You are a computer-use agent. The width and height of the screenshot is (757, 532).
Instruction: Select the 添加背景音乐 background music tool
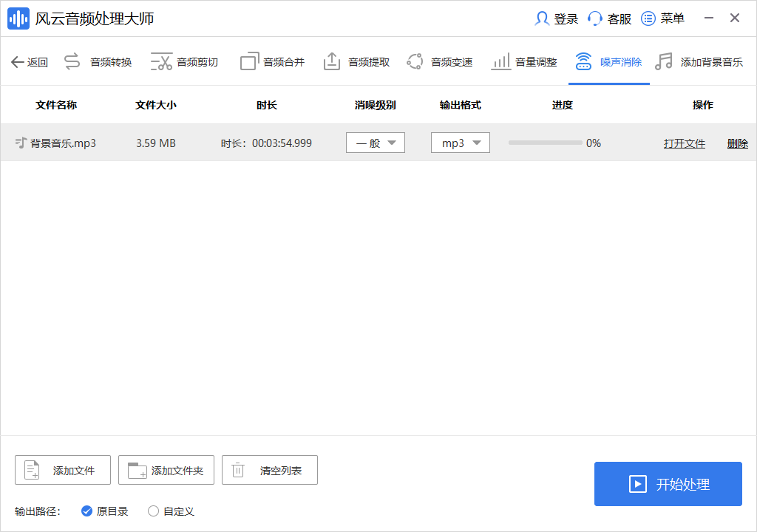point(699,61)
